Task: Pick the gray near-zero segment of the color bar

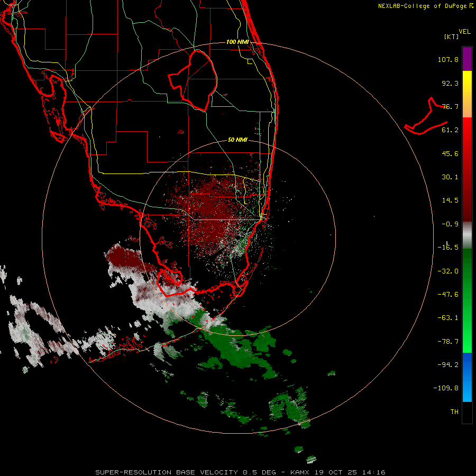Action: 467,235
